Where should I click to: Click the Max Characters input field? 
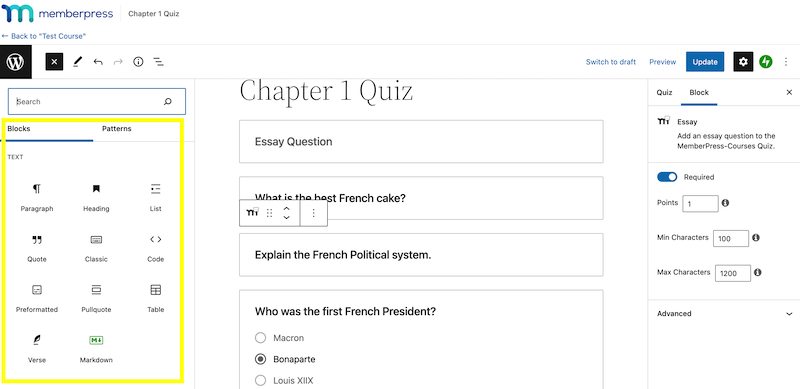coord(733,273)
